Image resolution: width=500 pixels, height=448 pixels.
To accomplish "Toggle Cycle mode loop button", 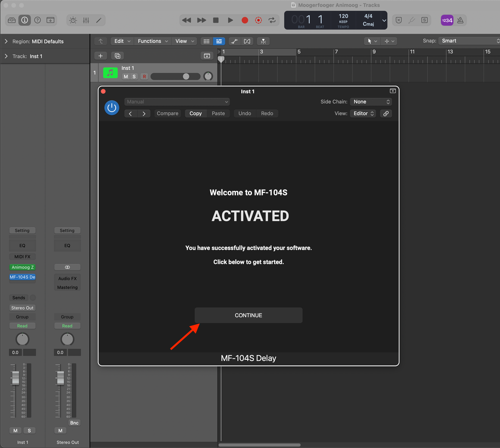I will tap(272, 20).
